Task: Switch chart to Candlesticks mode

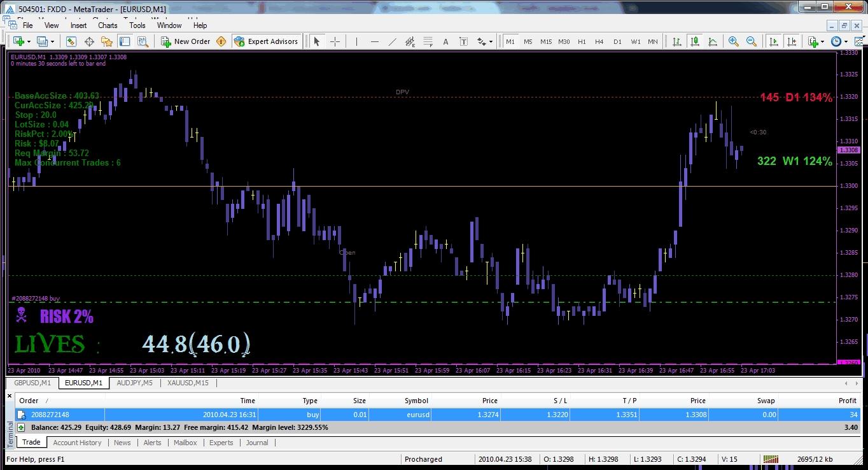Action: (695, 41)
